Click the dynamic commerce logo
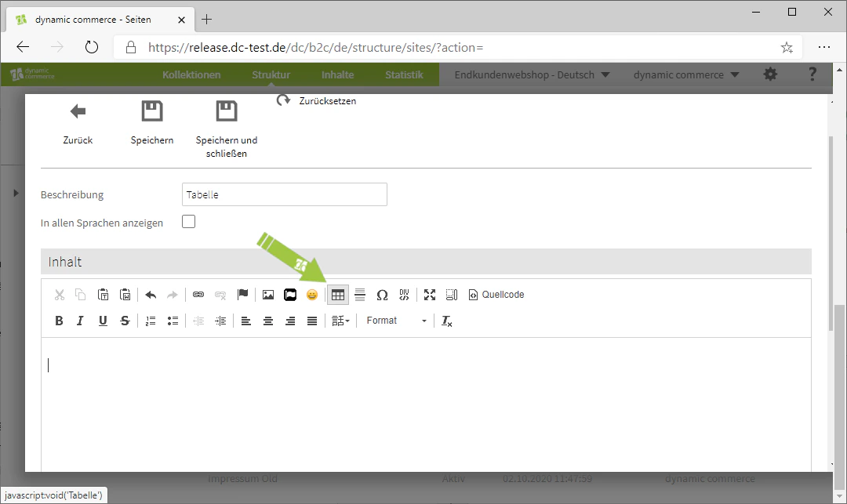 tap(32, 74)
